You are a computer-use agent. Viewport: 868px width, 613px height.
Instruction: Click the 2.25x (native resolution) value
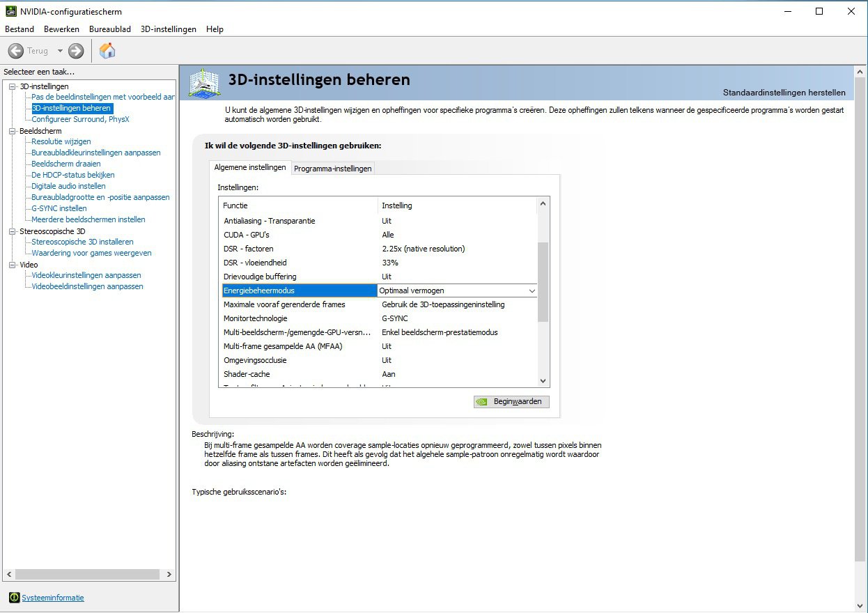tap(423, 249)
